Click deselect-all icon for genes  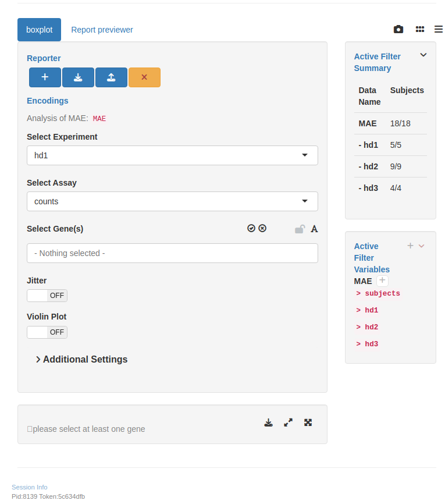pyautogui.click(x=262, y=229)
